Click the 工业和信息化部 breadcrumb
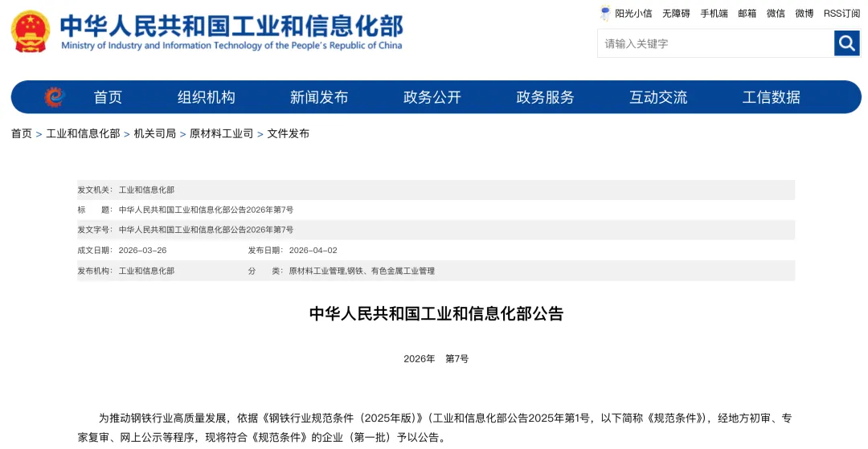Viewport: 868px width, 449px height. pos(83,134)
